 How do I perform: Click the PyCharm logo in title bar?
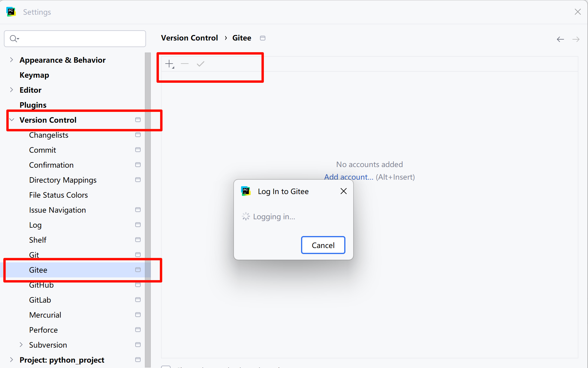(11, 12)
